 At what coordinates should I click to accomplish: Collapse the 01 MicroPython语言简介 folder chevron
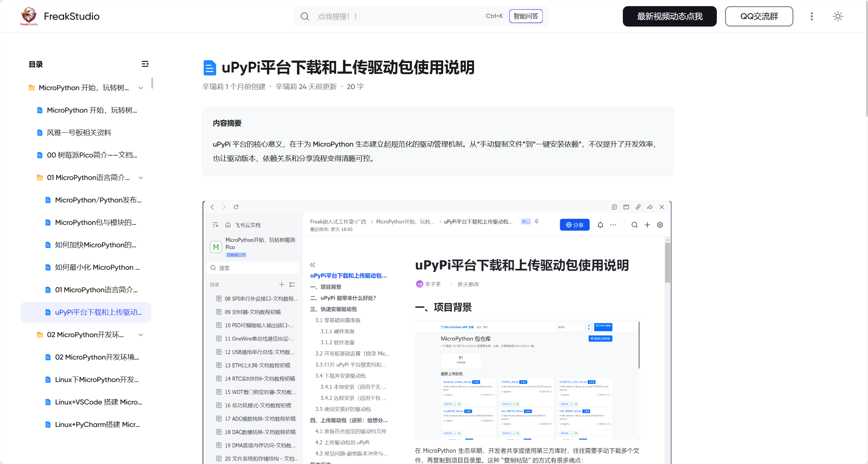pos(141,178)
